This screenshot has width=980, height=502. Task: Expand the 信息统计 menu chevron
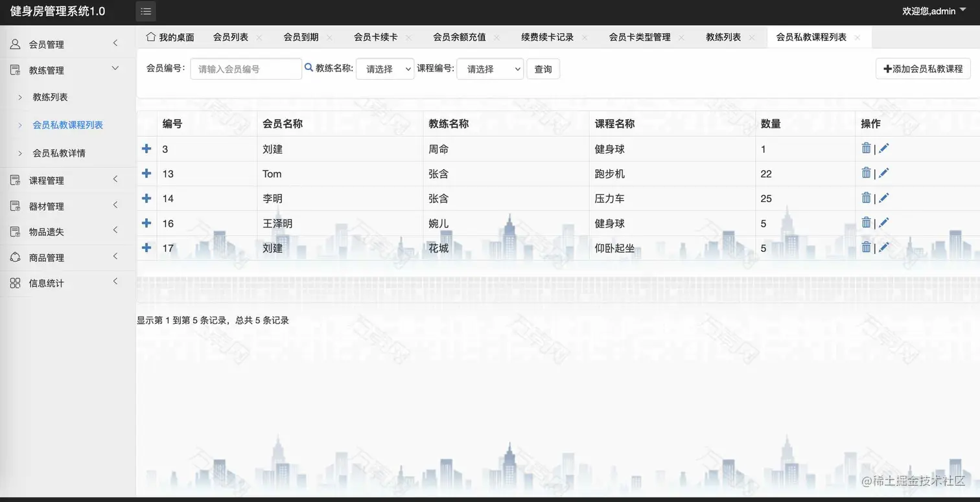tap(115, 281)
